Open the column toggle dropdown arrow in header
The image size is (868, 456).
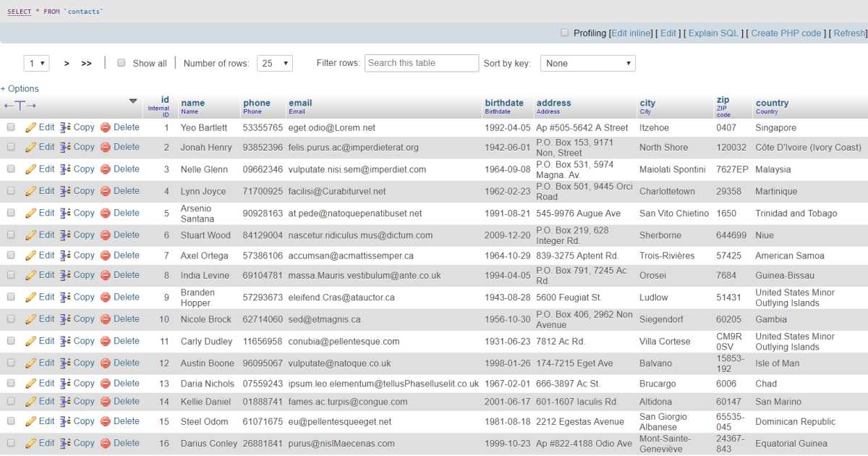pyautogui.click(x=133, y=101)
